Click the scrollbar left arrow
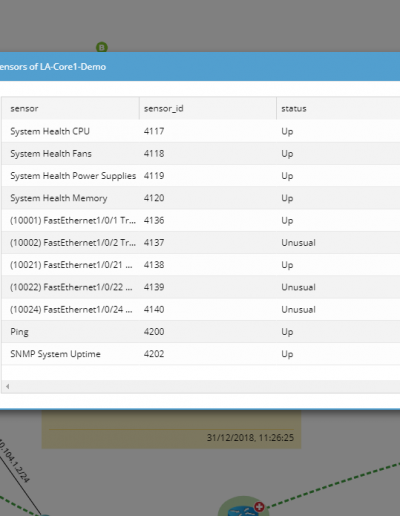Screen dimensions: 400x516 tap(7, 386)
